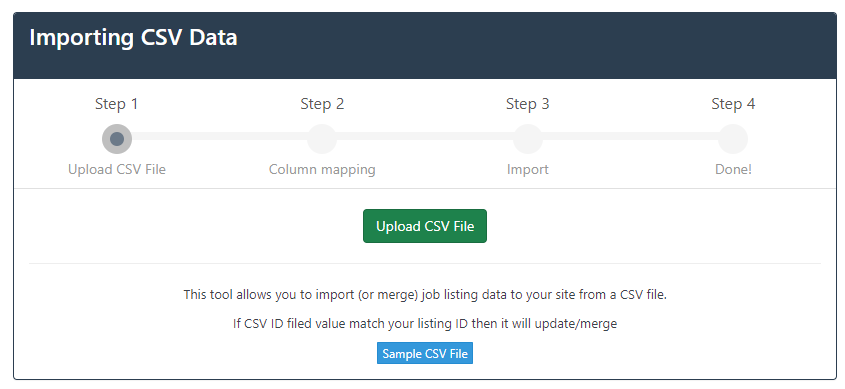Screen dimensions: 845x389
Task: Select the Step 3 circle on progress tracker
Action: (528, 139)
